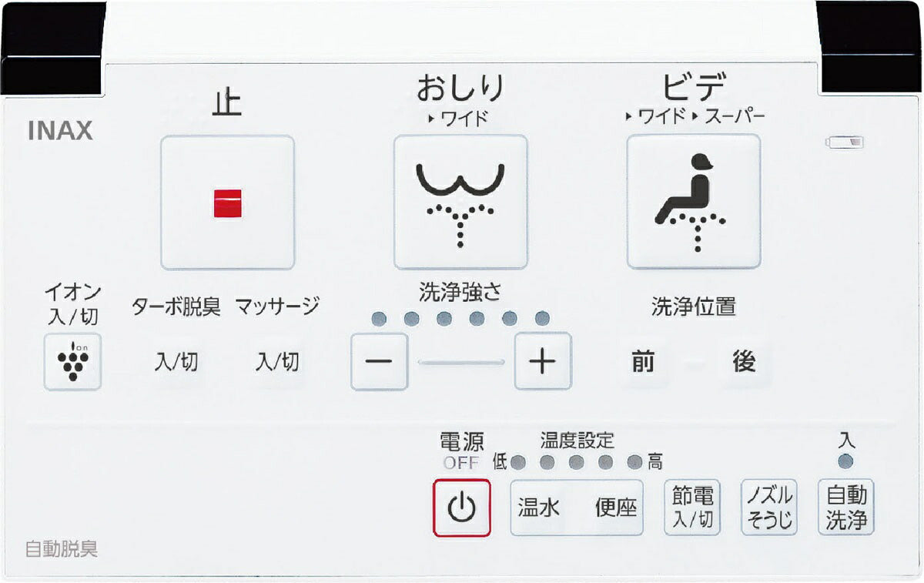Toggle the イオン plasmacluster ion button

click(x=72, y=362)
